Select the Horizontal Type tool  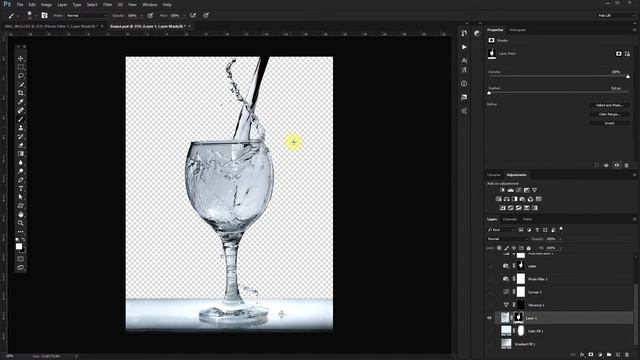pyautogui.click(x=20, y=189)
